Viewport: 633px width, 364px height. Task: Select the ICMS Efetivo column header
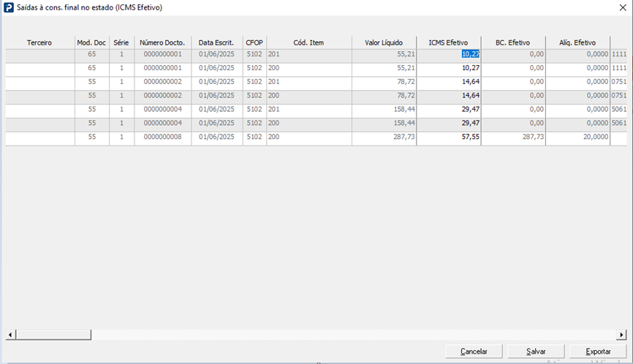(x=449, y=43)
